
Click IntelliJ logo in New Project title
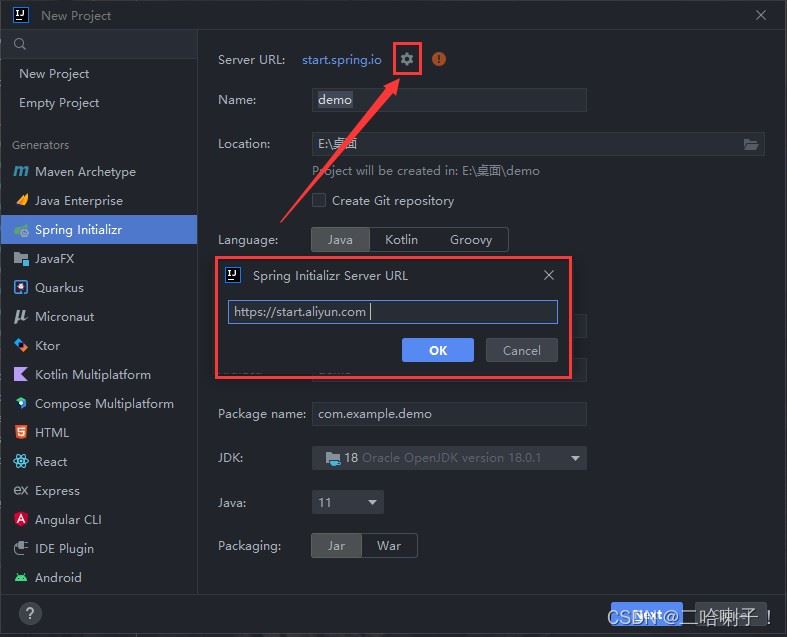(x=21, y=16)
